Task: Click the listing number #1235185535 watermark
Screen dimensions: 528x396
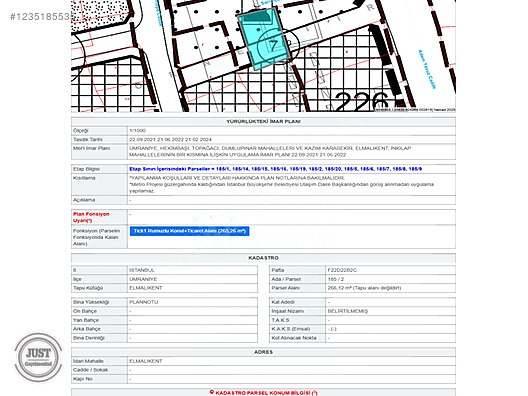Action: pos(40,17)
